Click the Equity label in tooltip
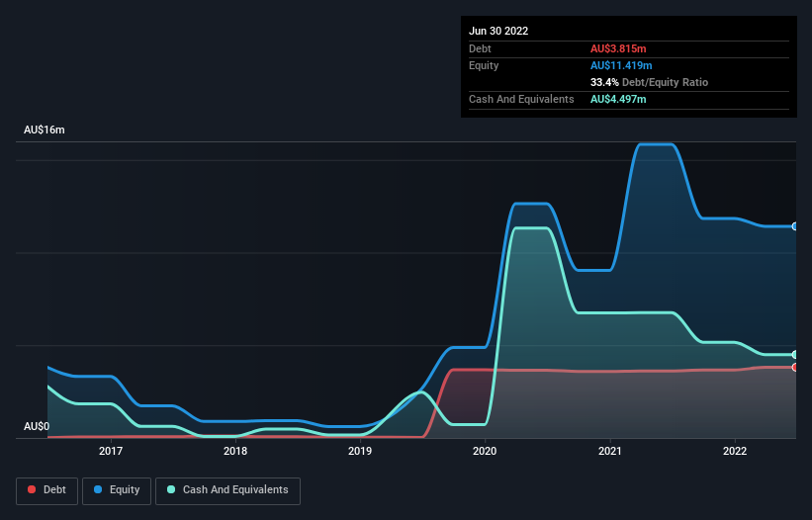 [x=484, y=65]
